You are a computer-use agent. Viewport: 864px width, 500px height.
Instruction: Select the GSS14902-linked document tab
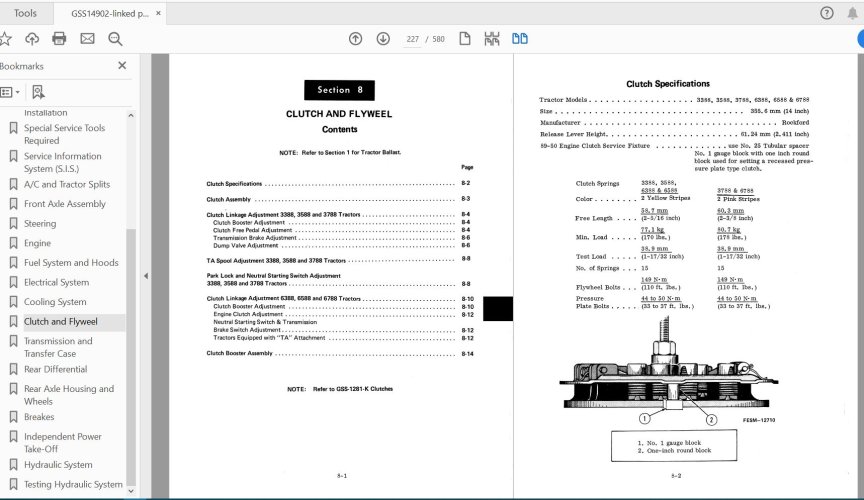pos(109,13)
